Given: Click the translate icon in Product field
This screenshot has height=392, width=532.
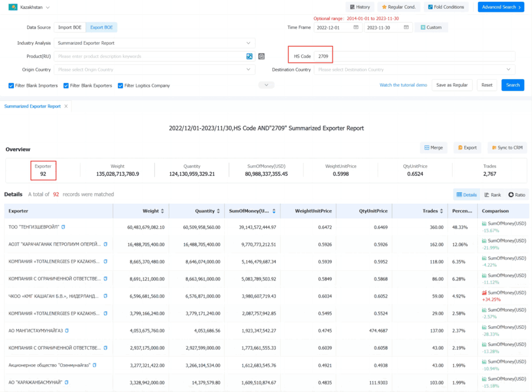Looking at the screenshot, I should click(x=249, y=56).
